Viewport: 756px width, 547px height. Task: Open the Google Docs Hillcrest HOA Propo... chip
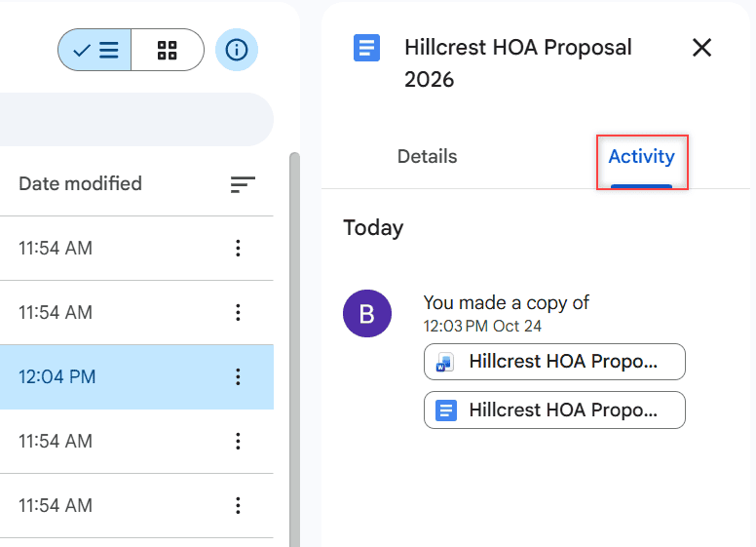pyautogui.click(x=554, y=410)
